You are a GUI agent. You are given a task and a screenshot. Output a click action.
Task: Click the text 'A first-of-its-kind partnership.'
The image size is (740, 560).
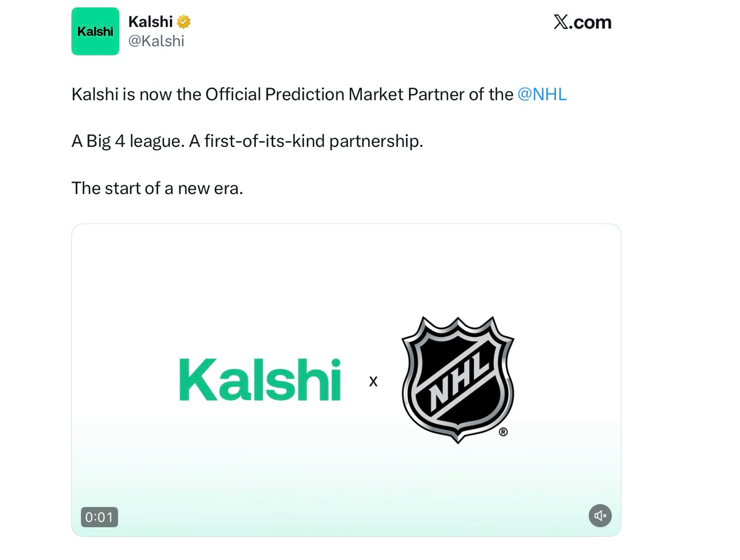tap(306, 141)
